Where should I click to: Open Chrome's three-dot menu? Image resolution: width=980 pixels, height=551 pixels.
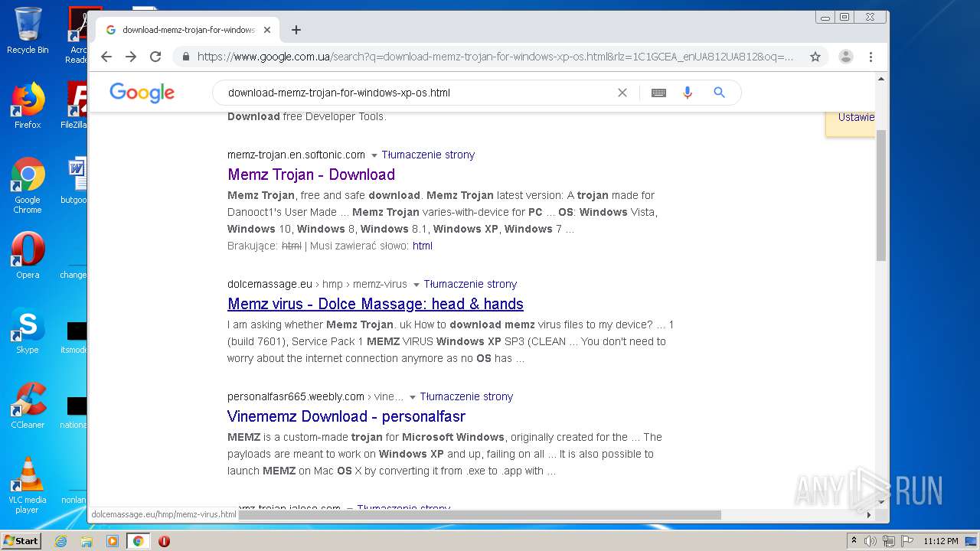[871, 57]
